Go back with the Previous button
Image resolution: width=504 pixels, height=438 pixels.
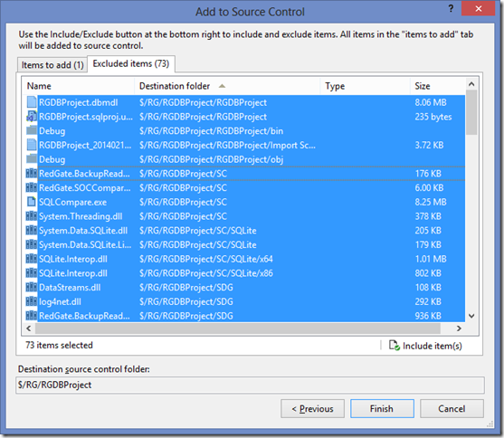[x=312, y=409]
